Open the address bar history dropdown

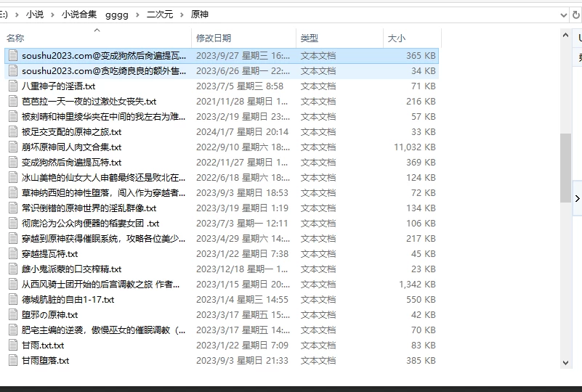(x=563, y=15)
